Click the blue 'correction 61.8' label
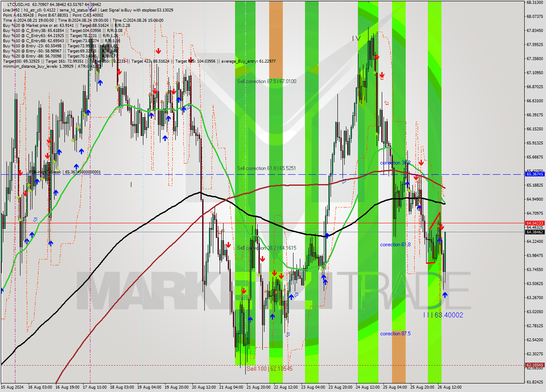 click(x=395, y=245)
